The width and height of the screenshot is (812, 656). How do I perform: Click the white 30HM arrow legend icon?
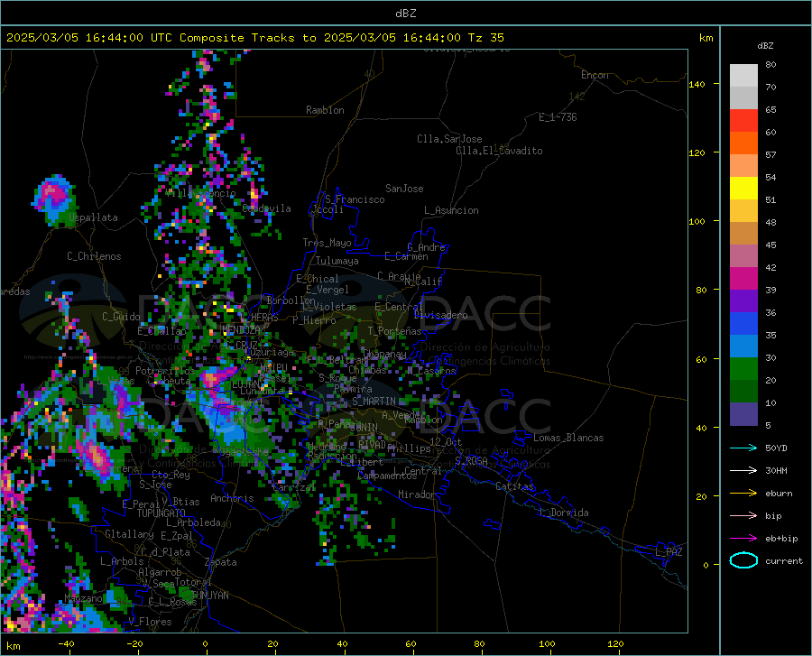pyautogui.click(x=743, y=471)
